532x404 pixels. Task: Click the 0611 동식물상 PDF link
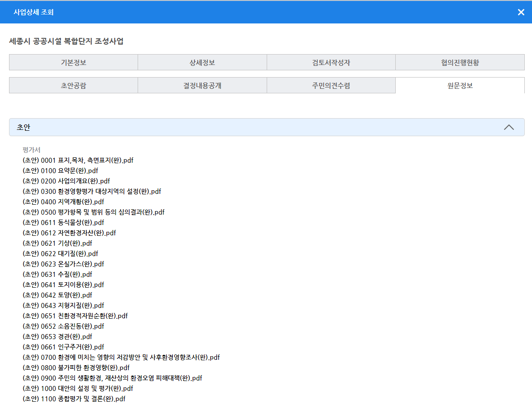(x=63, y=222)
